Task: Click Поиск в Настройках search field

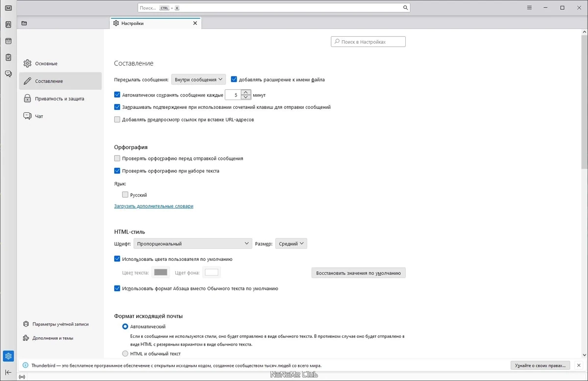Action: click(x=368, y=42)
